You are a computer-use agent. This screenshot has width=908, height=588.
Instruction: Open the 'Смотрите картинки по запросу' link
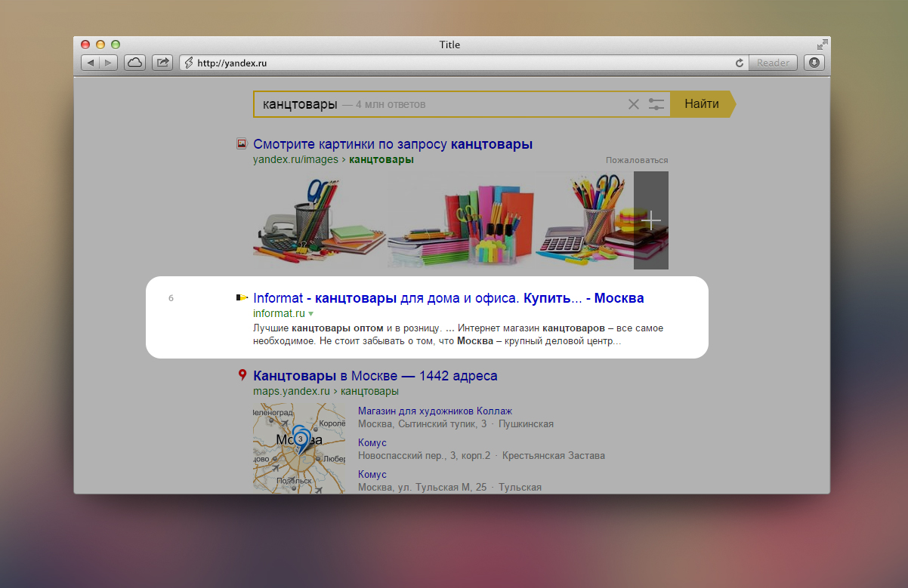coord(393,144)
